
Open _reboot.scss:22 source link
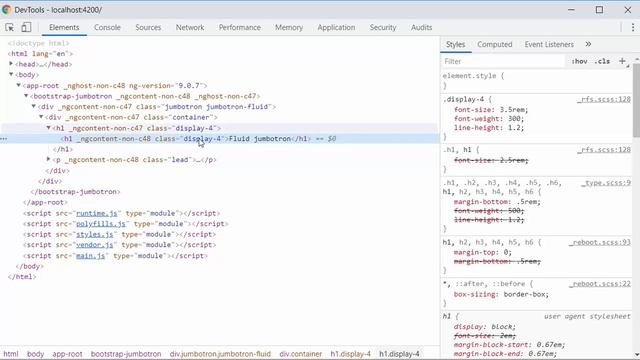pyautogui.click(x=600, y=284)
